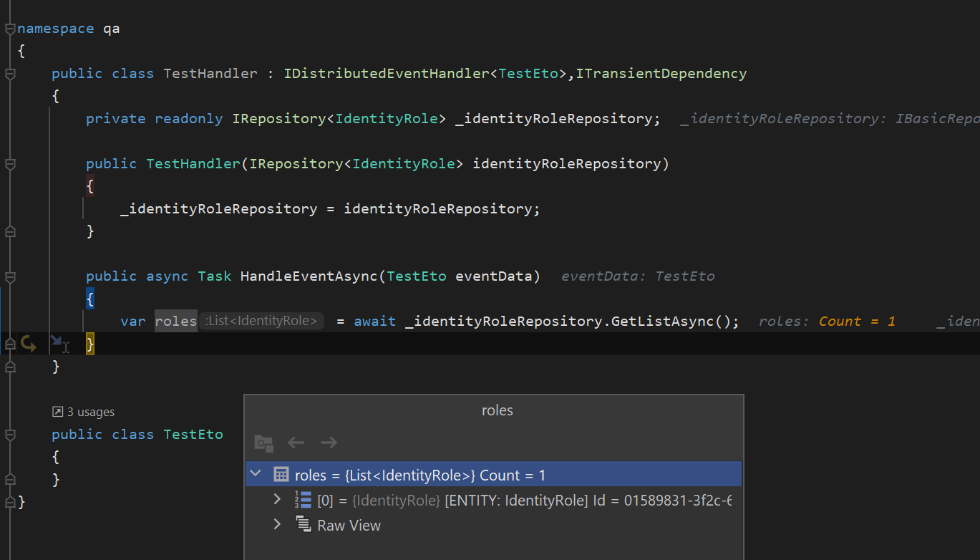Expand the Raw View node

278,525
